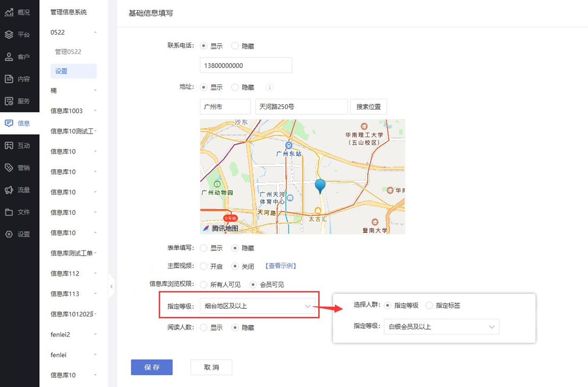Collapse the 0522 tree group
Image resolution: width=588 pixels, height=387 pixels.
(95, 32)
